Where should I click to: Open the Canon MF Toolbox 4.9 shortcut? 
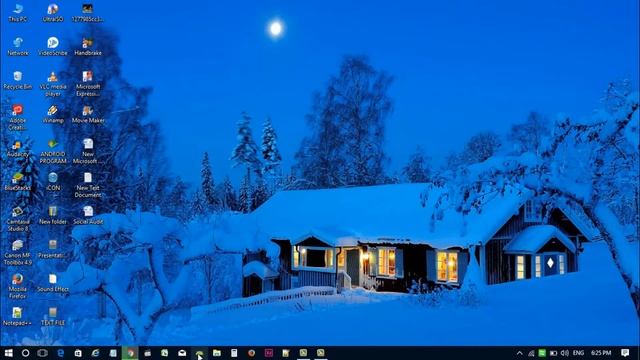click(18, 253)
